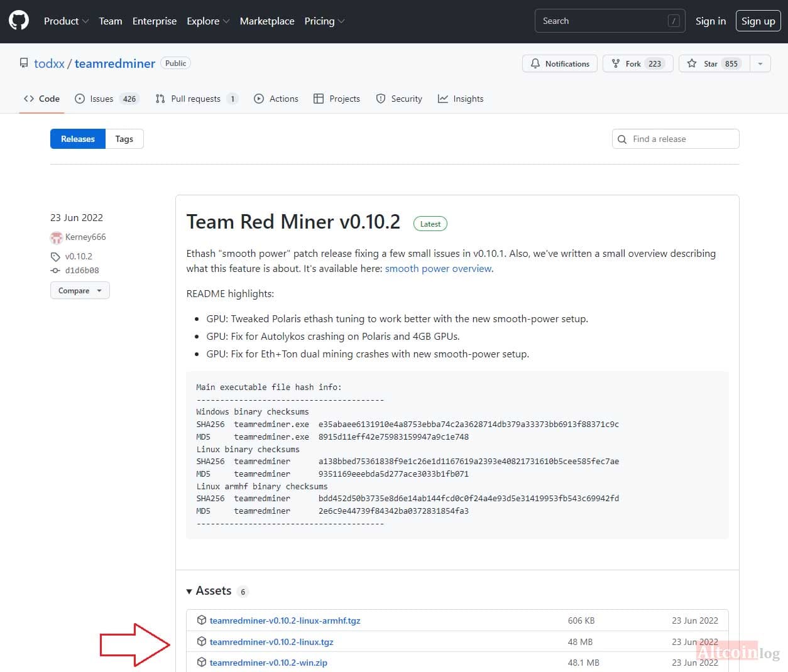Expand the Pricing dropdown menu
Screen dimensions: 788x672
(324, 21)
